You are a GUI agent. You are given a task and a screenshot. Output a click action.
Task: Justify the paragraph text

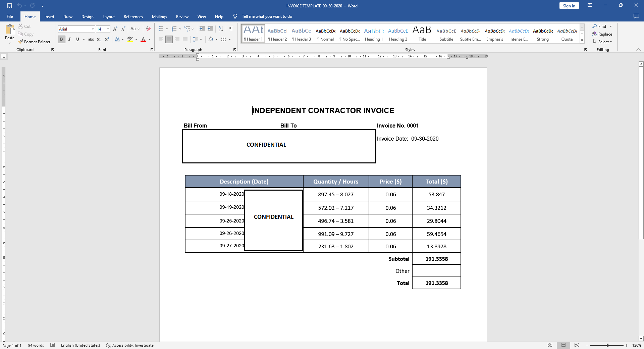tap(185, 40)
